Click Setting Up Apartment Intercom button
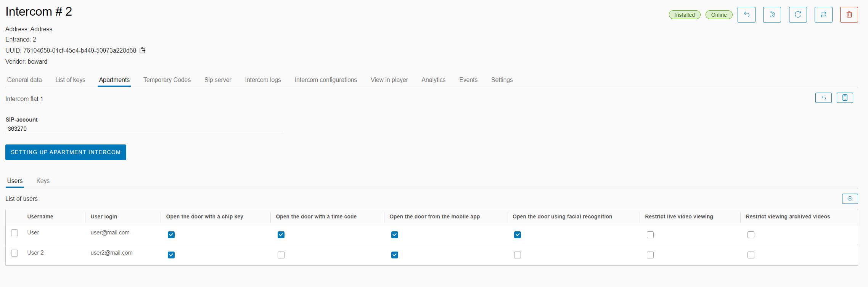The width and height of the screenshot is (868, 287). [x=66, y=152]
